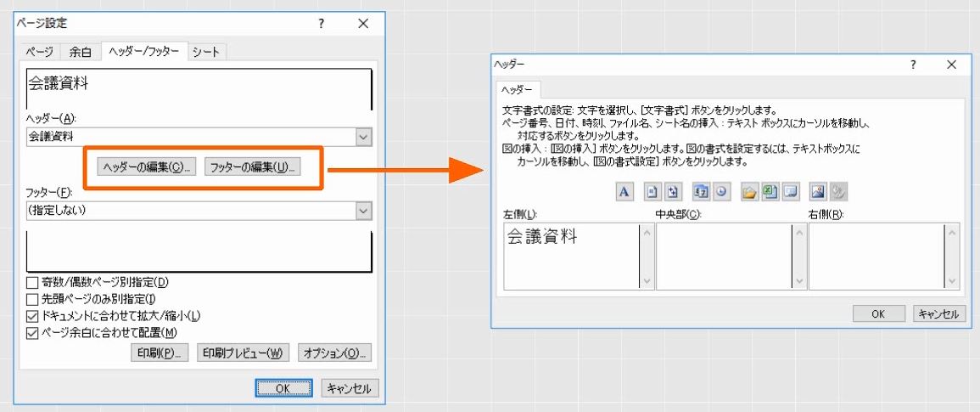The height and width of the screenshot is (412, 980).
Task: Insert file name Excel icon
Action: [770, 192]
